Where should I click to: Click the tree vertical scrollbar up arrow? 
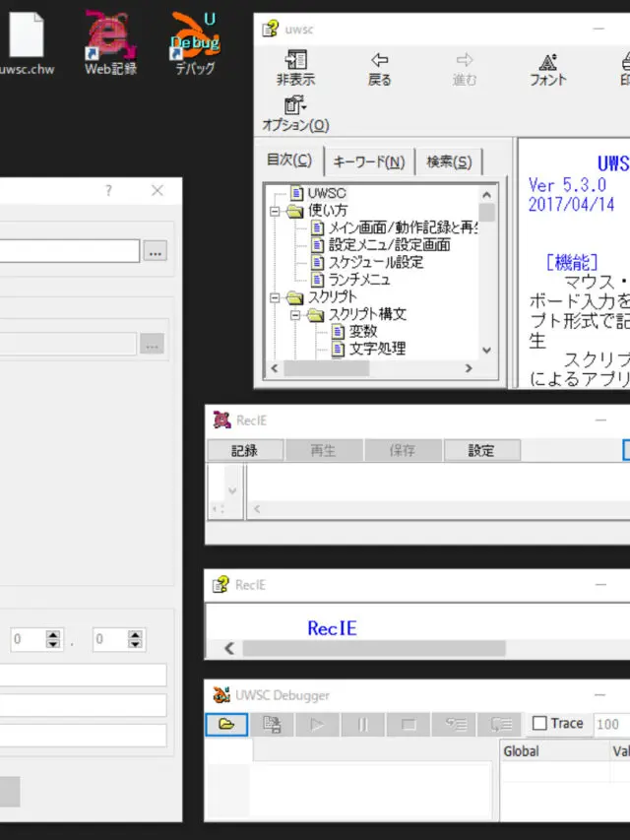point(486,194)
